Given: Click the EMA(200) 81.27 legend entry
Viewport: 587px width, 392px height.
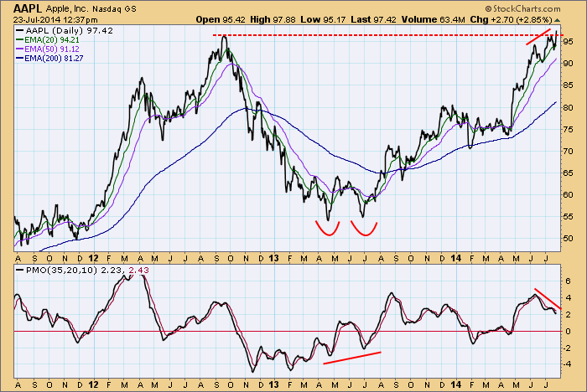Looking at the screenshot, I should [x=49, y=59].
